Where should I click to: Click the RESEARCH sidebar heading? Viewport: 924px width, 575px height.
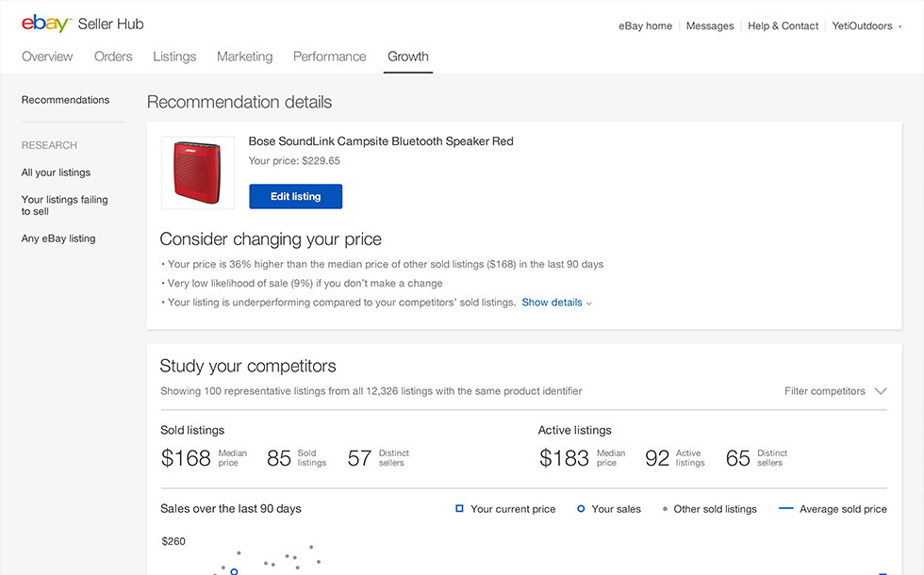pyautogui.click(x=49, y=145)
